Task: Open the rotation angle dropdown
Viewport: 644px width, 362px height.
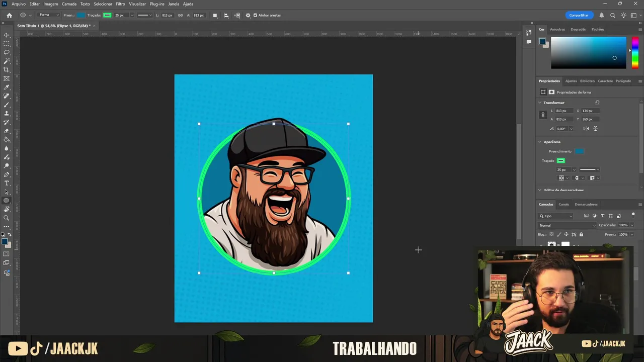Action: point(571,129)
